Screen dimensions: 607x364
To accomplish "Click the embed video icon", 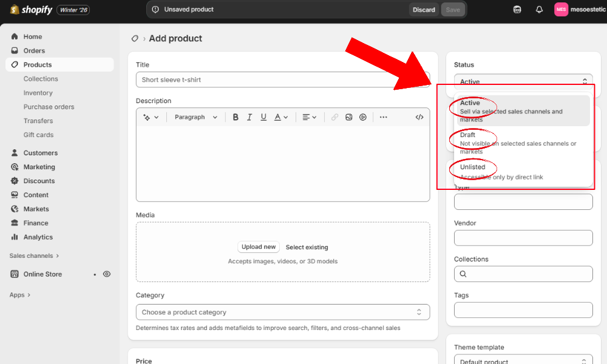I will pos(362,117).
